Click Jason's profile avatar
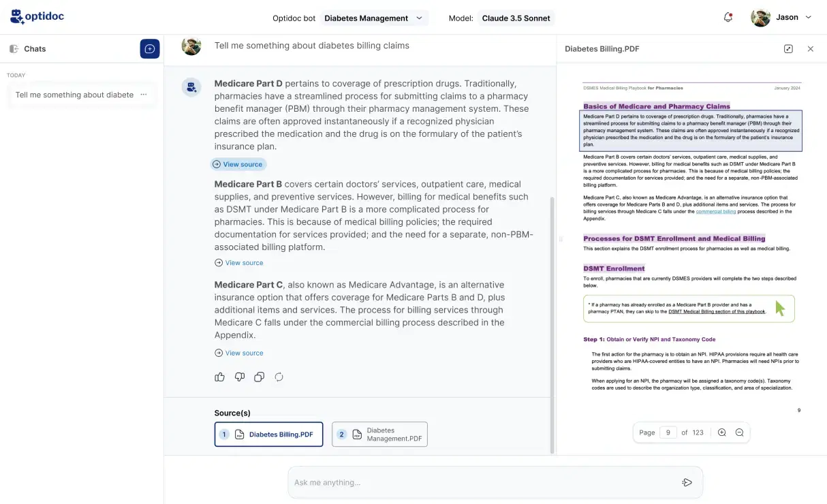 click(760, 18)
